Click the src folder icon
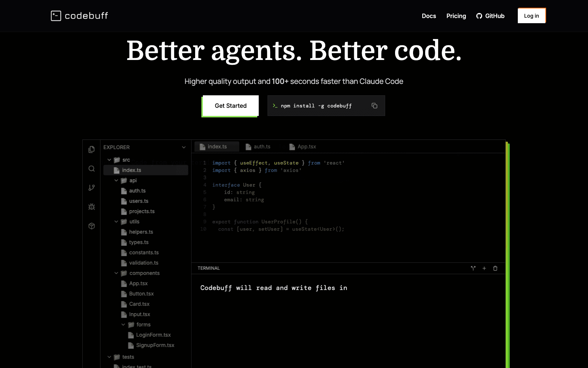The height and width of the screenshot is (368, 588). [x=117, y=160]
